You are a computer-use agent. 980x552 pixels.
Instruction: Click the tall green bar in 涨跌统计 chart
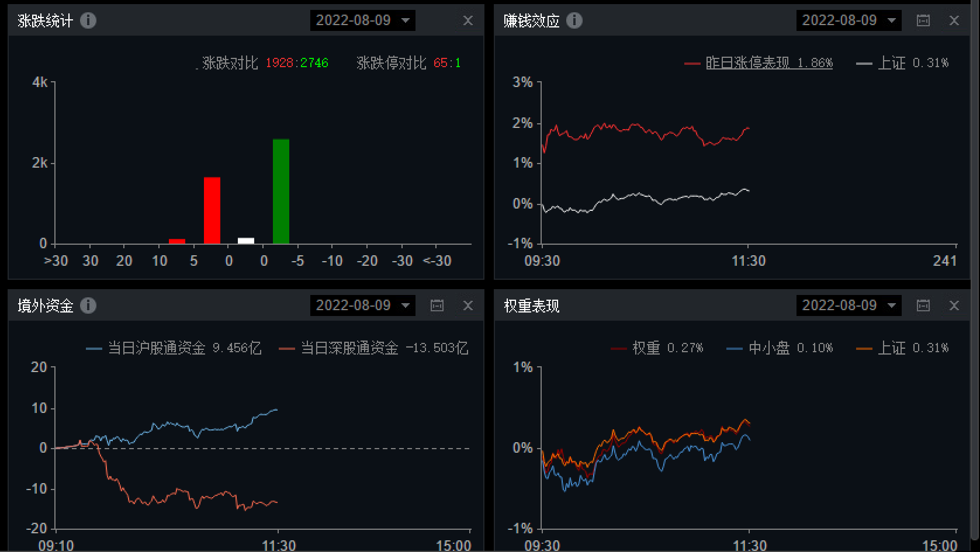pos(281,192)
